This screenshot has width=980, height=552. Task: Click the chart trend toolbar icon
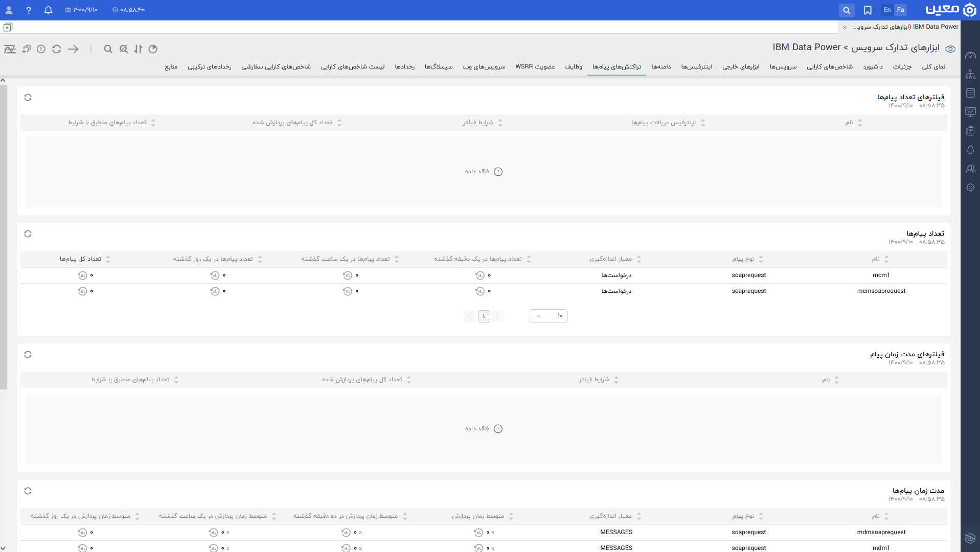tap(10, 49)
